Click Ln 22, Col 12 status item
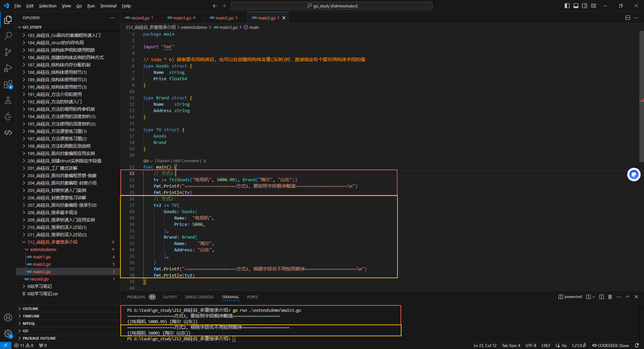 pyautogui.click(x=485, y=346)
